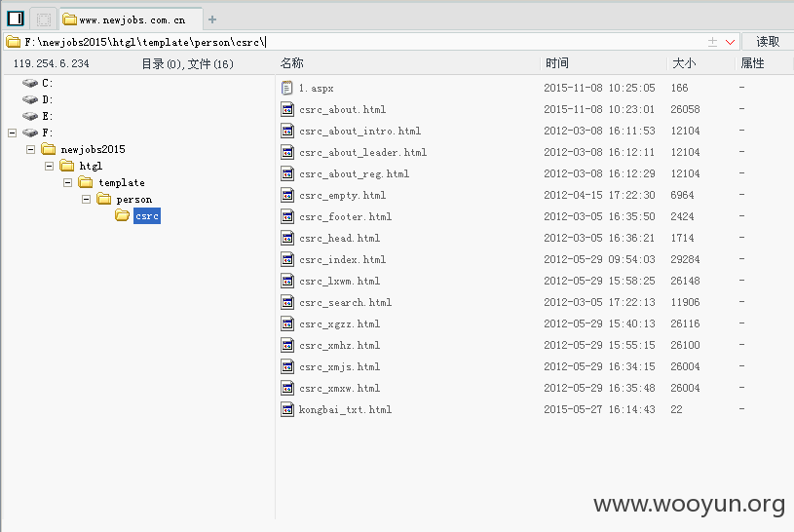Sort the file list by the 大小 column header
Image resolution: width=794 pixels, height=532 pixels.
(684, 63)
